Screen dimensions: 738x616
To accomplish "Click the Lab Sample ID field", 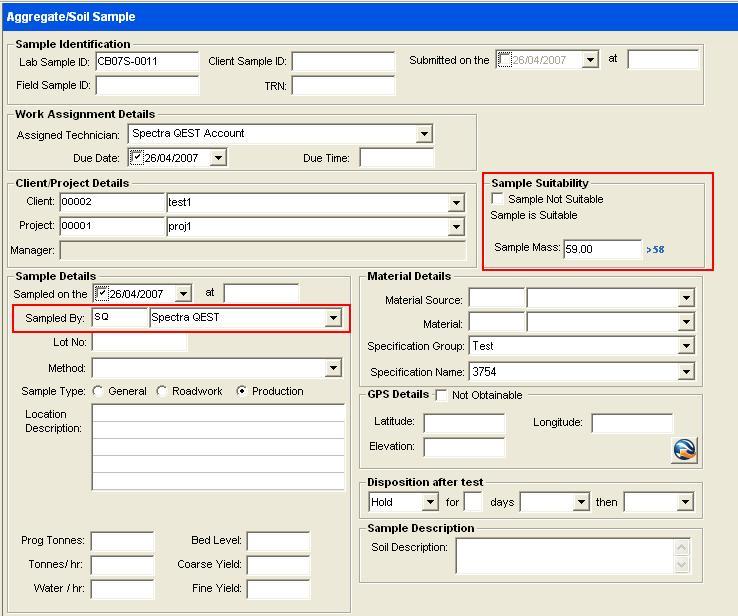I will [146, 61].
